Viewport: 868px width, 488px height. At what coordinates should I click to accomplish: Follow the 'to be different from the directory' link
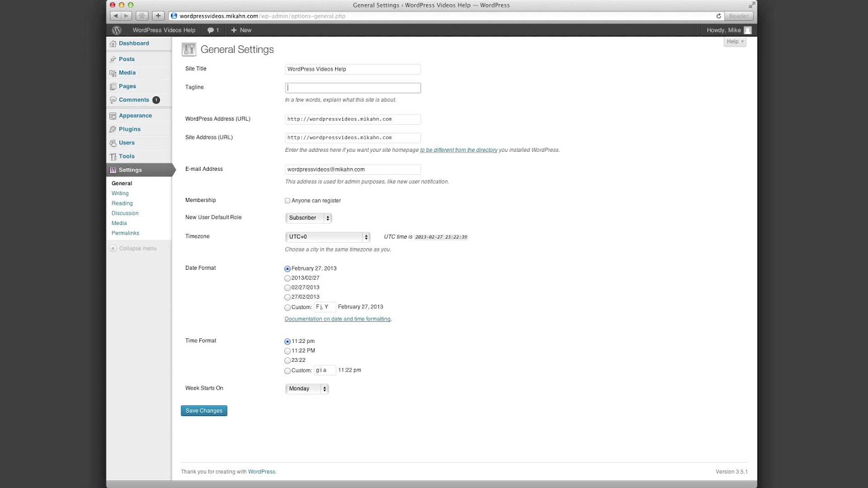click(x=458, y=150)
